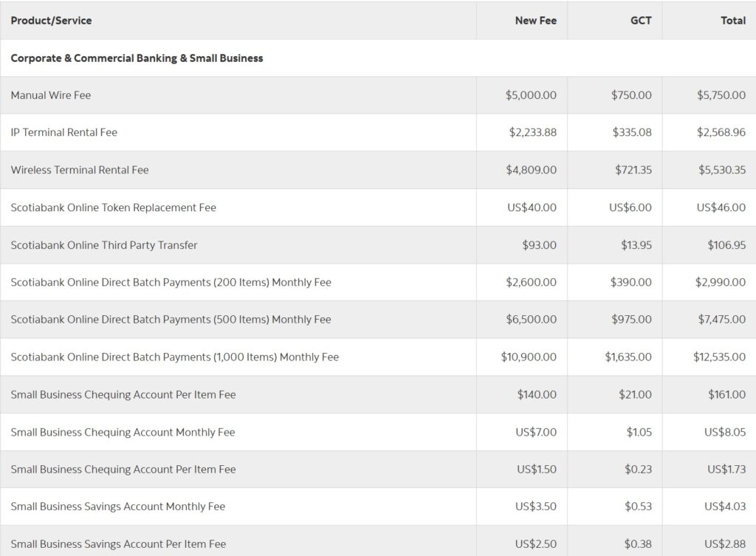Select the "Wireless Terminal Rental Fee" label
The height and width of the screenshot is (556, 756).
coord(80,170)
